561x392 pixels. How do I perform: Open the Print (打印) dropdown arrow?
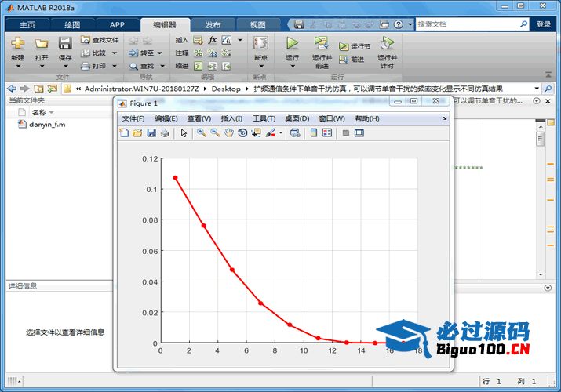(x=115, y=66)
